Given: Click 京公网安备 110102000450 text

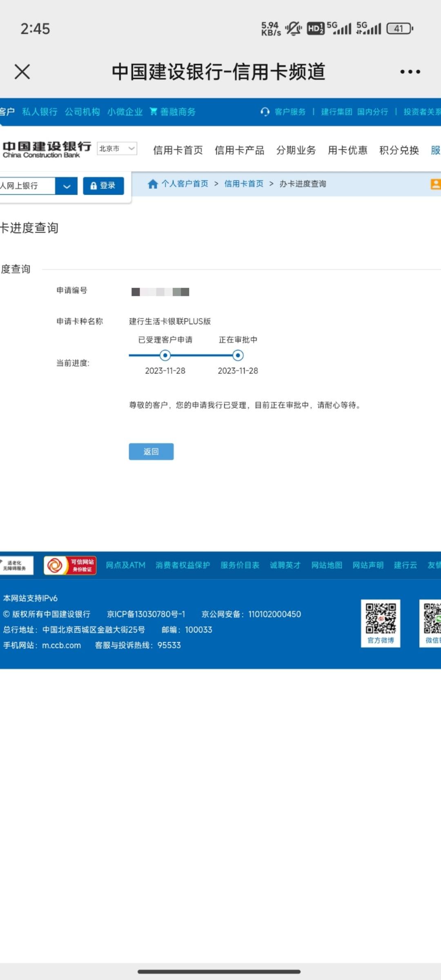Looking at the screenshot, I should [251, 614].
